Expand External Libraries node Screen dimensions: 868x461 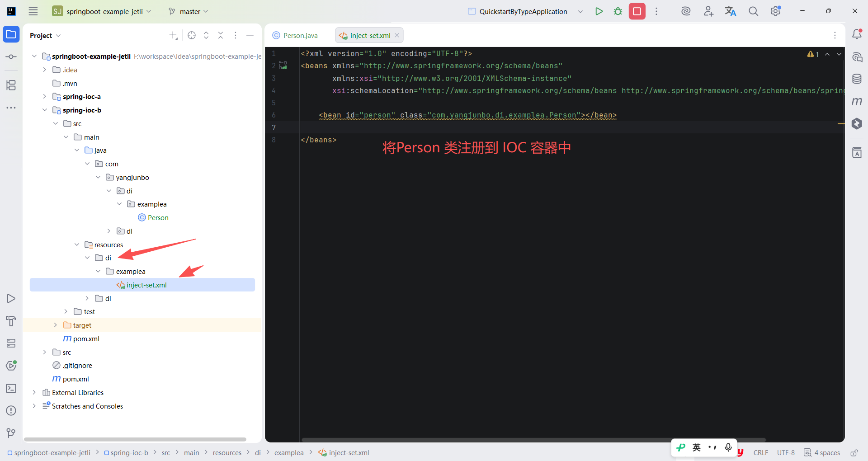coord(34,392)
